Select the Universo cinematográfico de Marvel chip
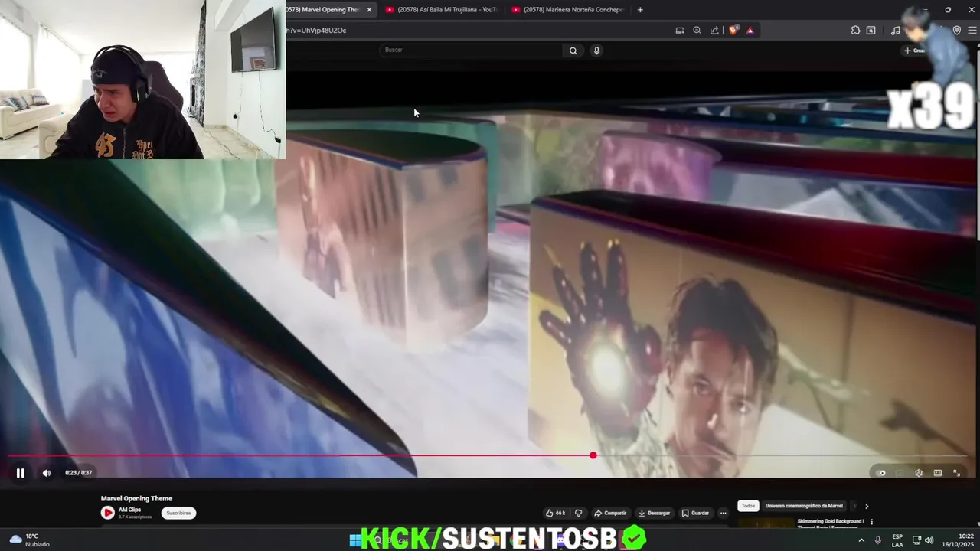Viewport: 980px width, 551px height. coord(804,506)
